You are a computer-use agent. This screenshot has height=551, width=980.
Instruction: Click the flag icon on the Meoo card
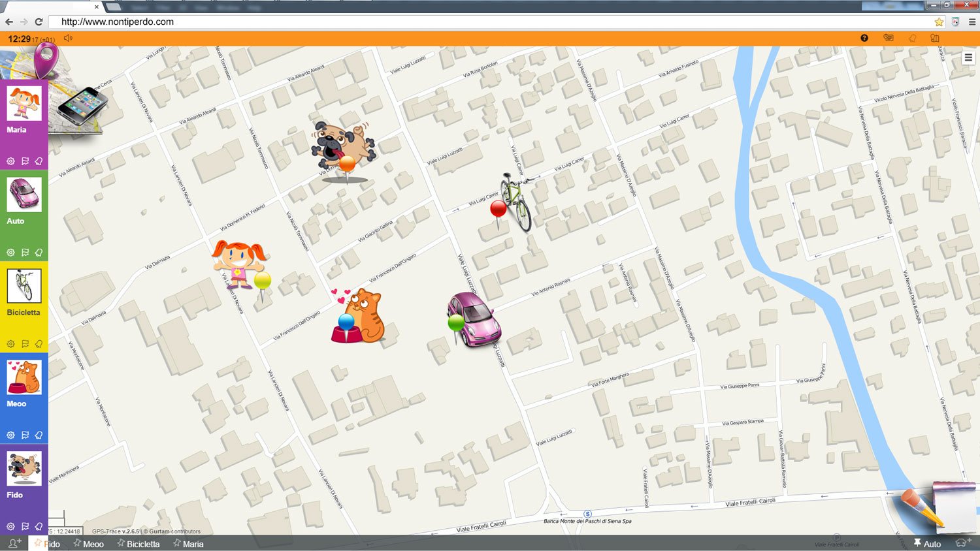(25, 435)
